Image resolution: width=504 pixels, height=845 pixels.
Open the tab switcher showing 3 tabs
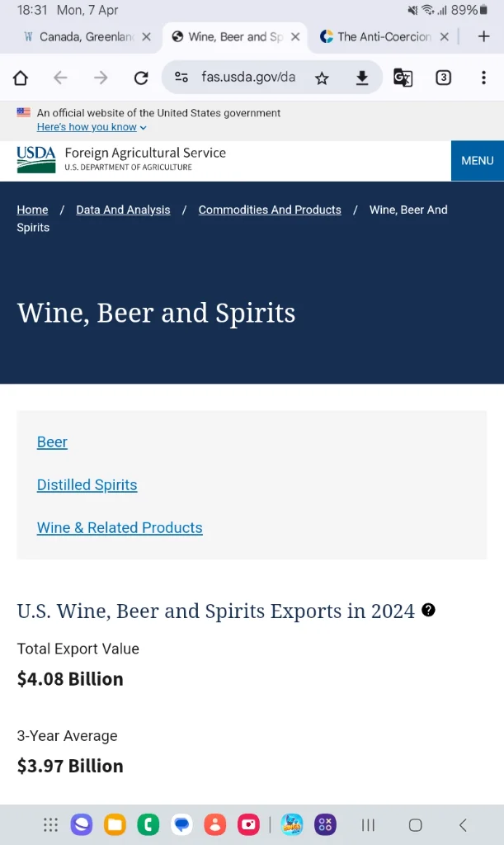click(443, 78)
